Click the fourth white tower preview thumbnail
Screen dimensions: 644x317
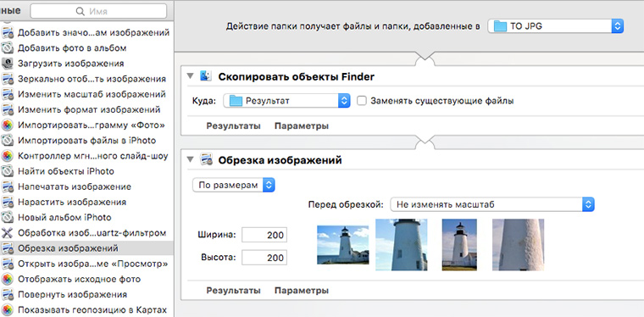tap(518, 245)
